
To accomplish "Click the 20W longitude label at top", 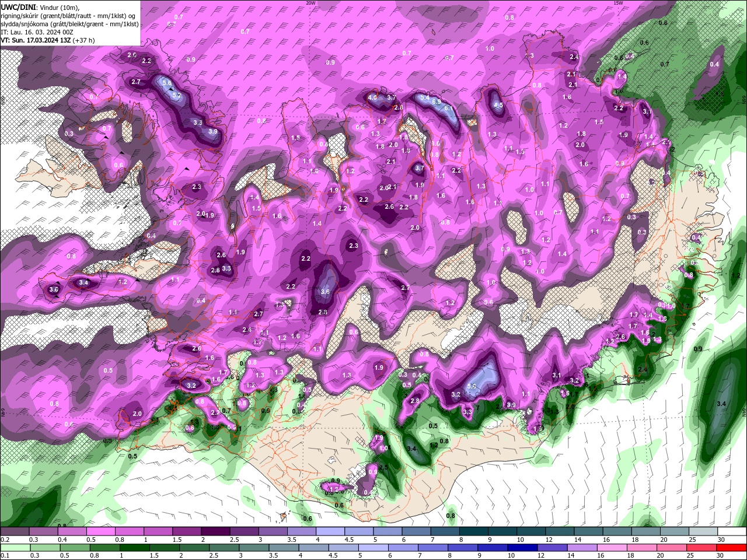I will coord(310,3).
